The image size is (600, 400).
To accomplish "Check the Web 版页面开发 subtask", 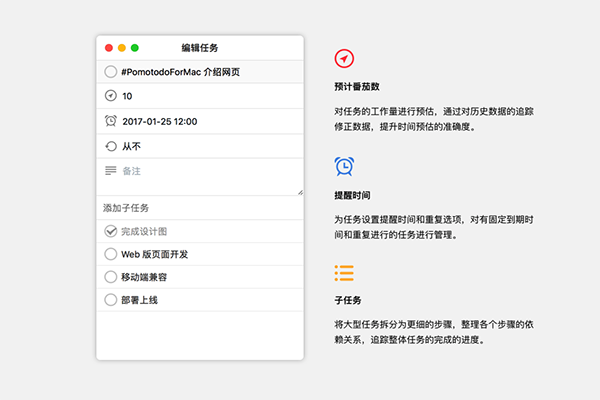I will point(111,254).
